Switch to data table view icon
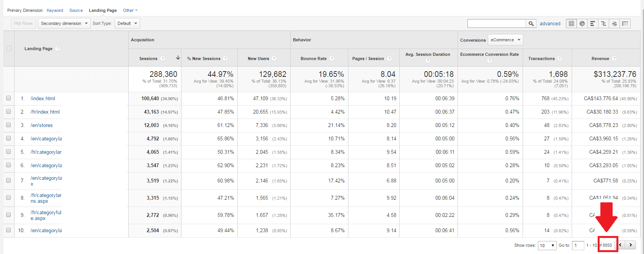The image size is (644, 254). tap(571, 24)
